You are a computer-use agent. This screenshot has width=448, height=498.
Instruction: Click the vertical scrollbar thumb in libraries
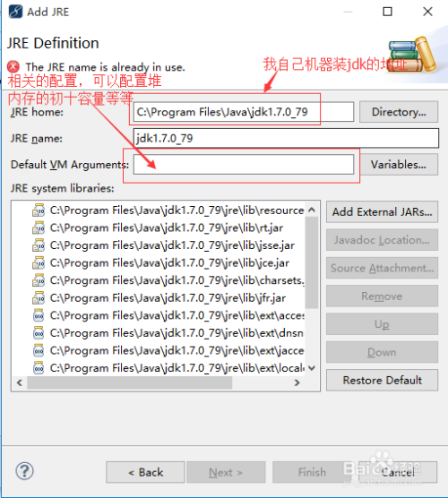pyautogui.click(x=312, y=262)
